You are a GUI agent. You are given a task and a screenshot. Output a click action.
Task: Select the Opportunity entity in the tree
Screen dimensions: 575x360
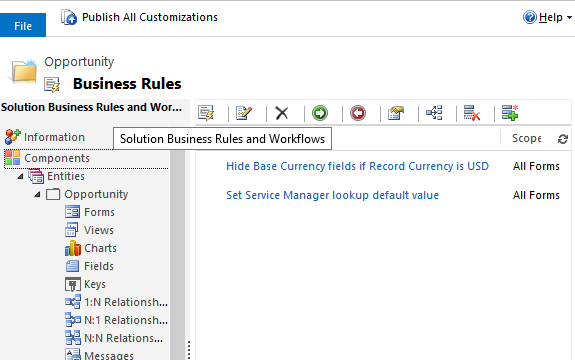[x=96, y=194]
